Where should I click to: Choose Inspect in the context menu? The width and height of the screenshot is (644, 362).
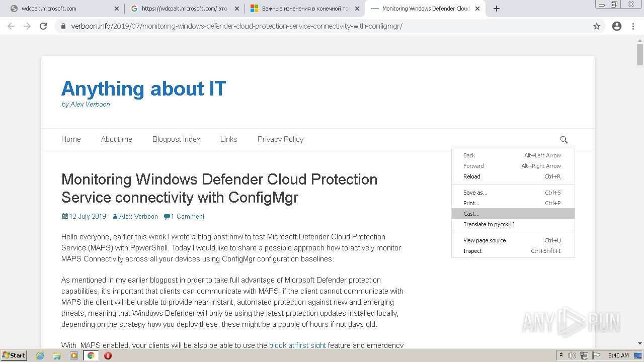[x=513, y=251]
